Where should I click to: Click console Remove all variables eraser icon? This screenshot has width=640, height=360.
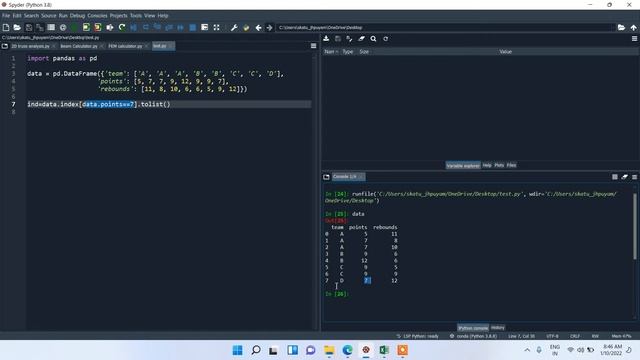click(624, 177)
